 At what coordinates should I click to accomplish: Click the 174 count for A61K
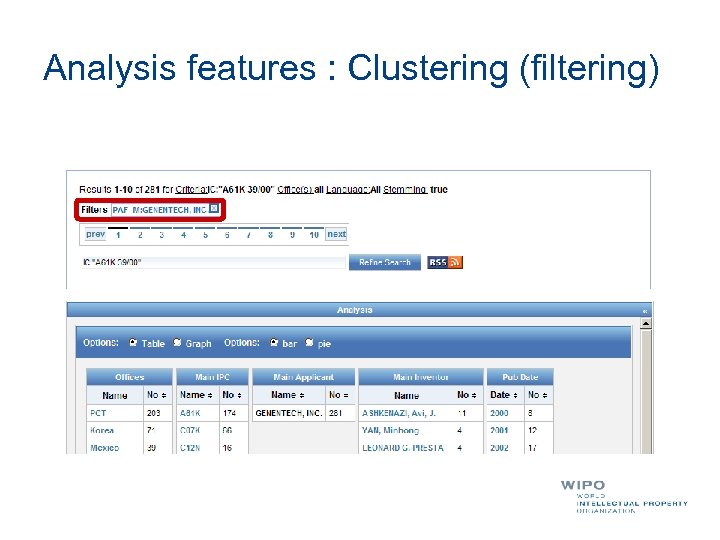point(229,413)
